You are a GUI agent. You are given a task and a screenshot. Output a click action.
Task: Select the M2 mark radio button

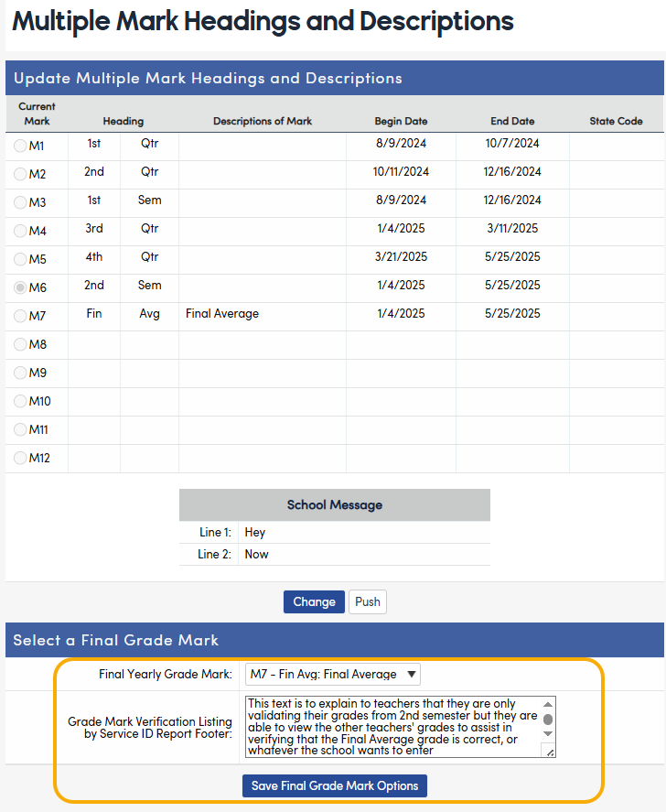click(20, 174)
